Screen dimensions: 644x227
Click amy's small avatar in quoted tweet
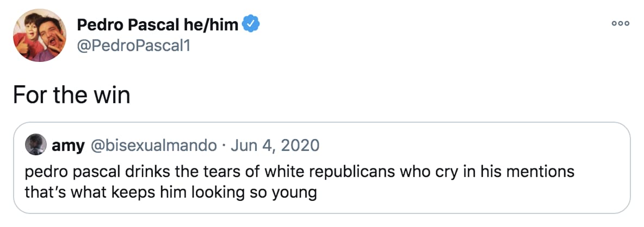[x=35, y=146]
